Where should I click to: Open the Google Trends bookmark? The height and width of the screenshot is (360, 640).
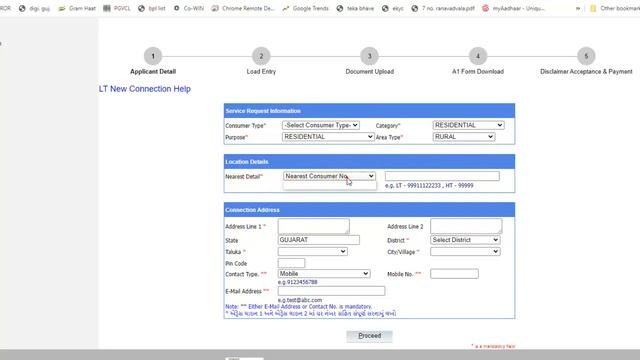tap(305, 8)
